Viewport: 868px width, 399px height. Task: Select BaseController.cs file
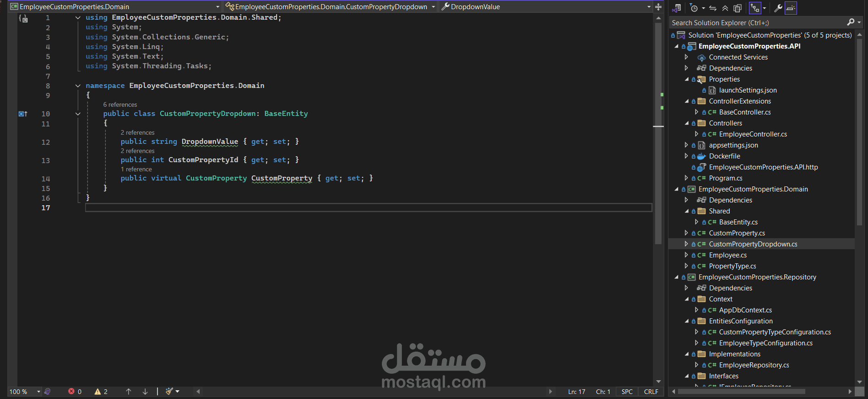[745, 112]
